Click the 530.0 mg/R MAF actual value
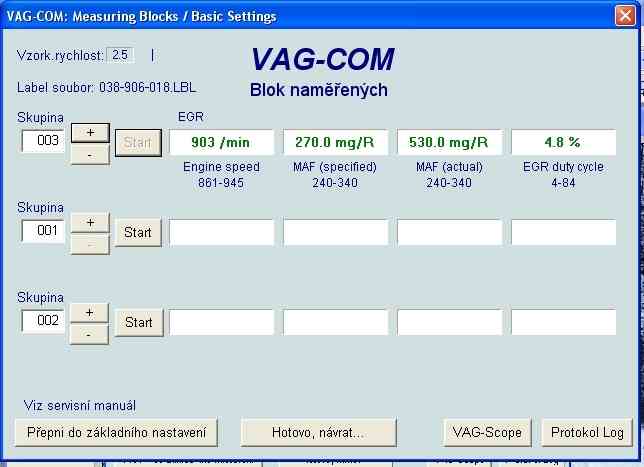 450,143
